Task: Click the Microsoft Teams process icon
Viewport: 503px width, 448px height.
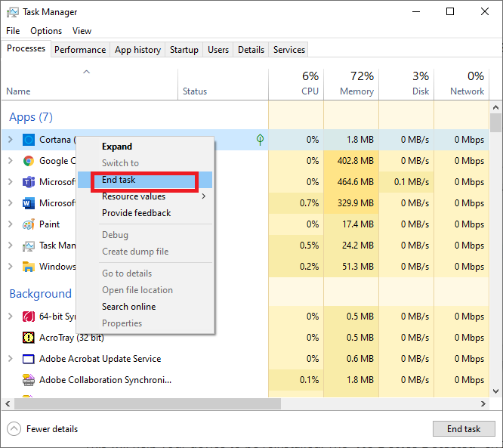Action: tap(29, 182)
